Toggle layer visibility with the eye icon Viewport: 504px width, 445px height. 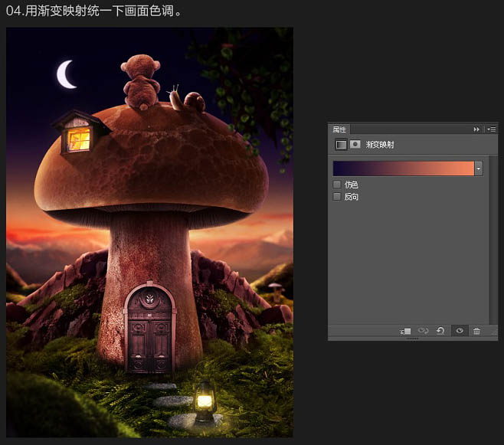(x=460, y=331)
